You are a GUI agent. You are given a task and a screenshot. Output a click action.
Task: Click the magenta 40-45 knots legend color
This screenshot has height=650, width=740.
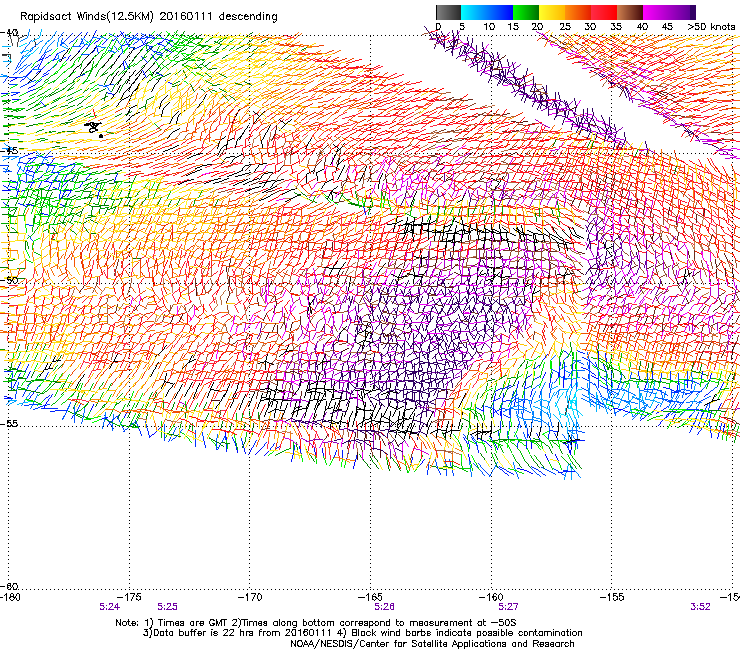tap(656, 12)
